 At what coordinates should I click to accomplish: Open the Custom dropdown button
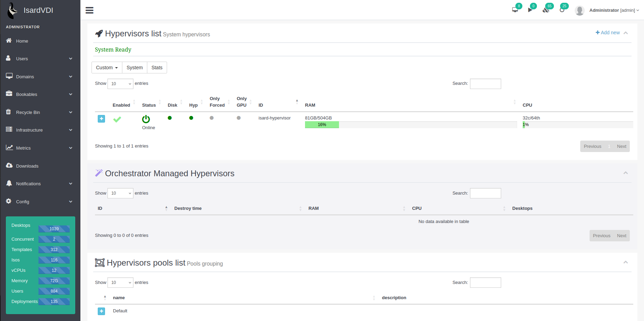(x=107, y=68)
